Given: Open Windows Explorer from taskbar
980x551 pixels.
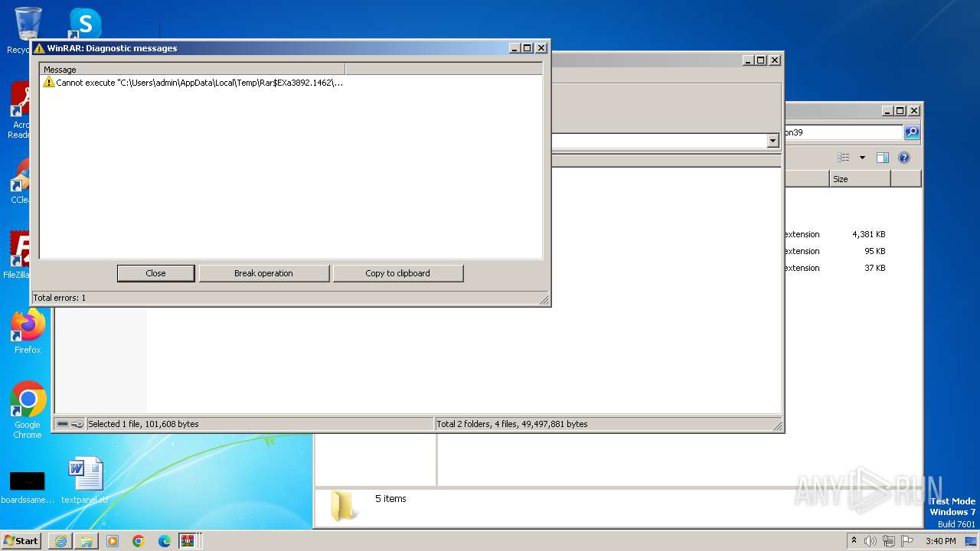Looking at the screenshot, I should click(87, 541).
